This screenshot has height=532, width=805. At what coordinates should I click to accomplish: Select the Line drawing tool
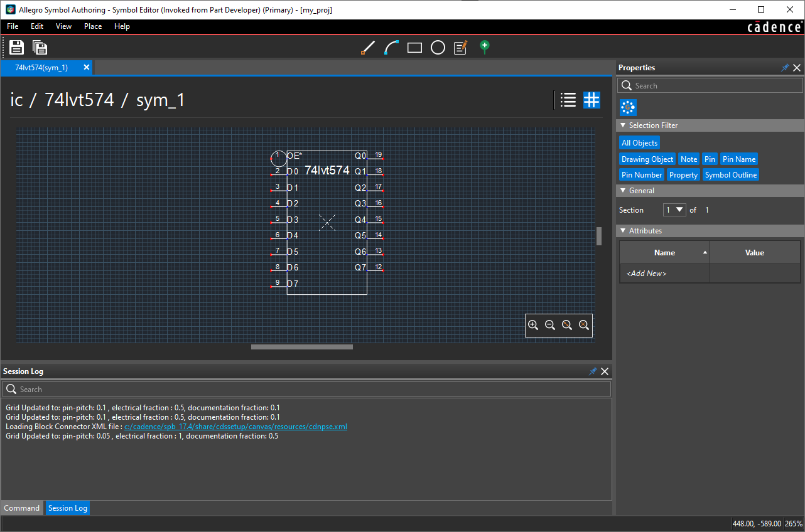tap(368, 48)
